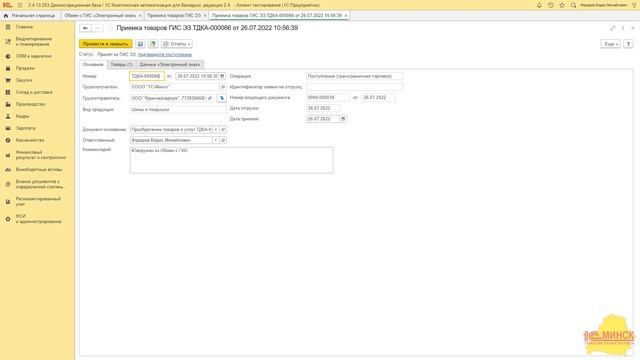This screenshot has width=640, height=360.
Task: Click Номер входящего документа field
Action: coord(328,98)
